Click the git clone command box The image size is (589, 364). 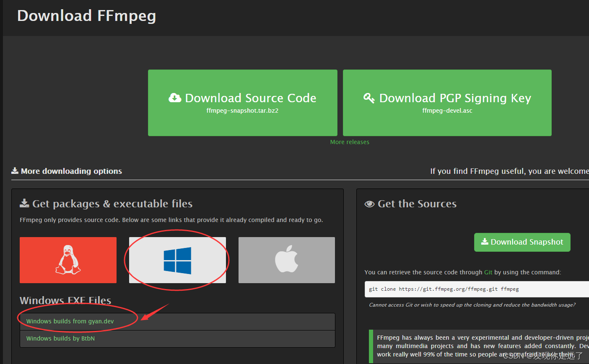click(x=477, y=289)
